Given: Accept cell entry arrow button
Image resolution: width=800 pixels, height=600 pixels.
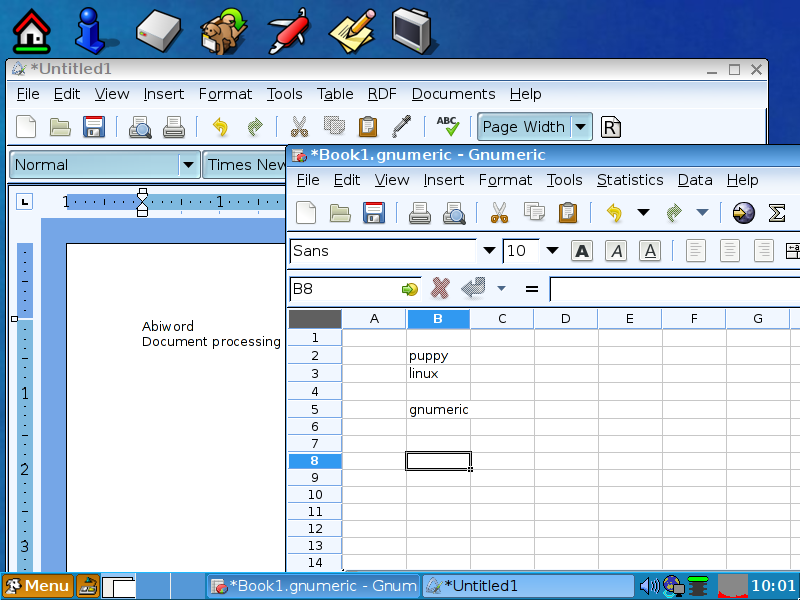Looking at the screenshot, I should (473, 288).
